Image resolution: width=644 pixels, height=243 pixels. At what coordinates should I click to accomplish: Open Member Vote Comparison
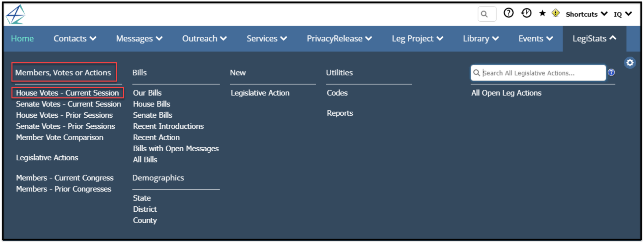tap(60, 137)
